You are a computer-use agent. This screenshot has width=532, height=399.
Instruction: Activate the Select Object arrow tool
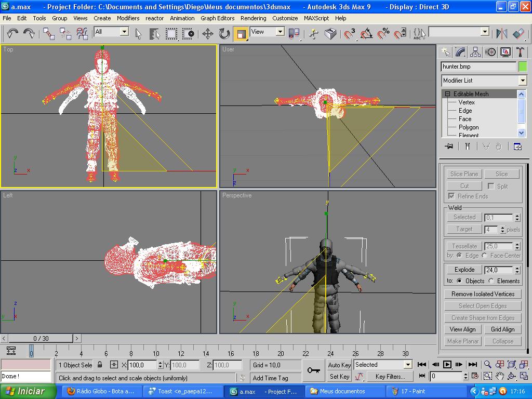(x=138, y=34)
